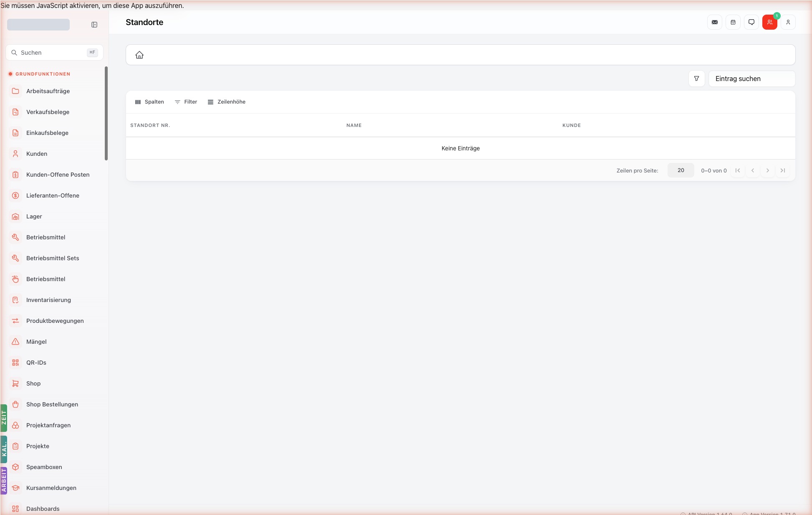
Task: Click the QR-IDs QR code icon
Action: coord(15,363)
